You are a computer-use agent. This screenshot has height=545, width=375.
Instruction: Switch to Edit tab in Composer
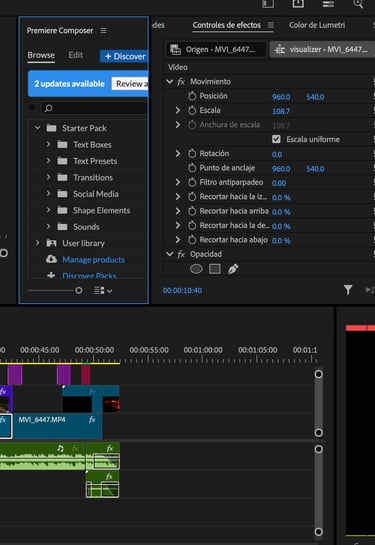pyautogui.click(x=75, y=55)
